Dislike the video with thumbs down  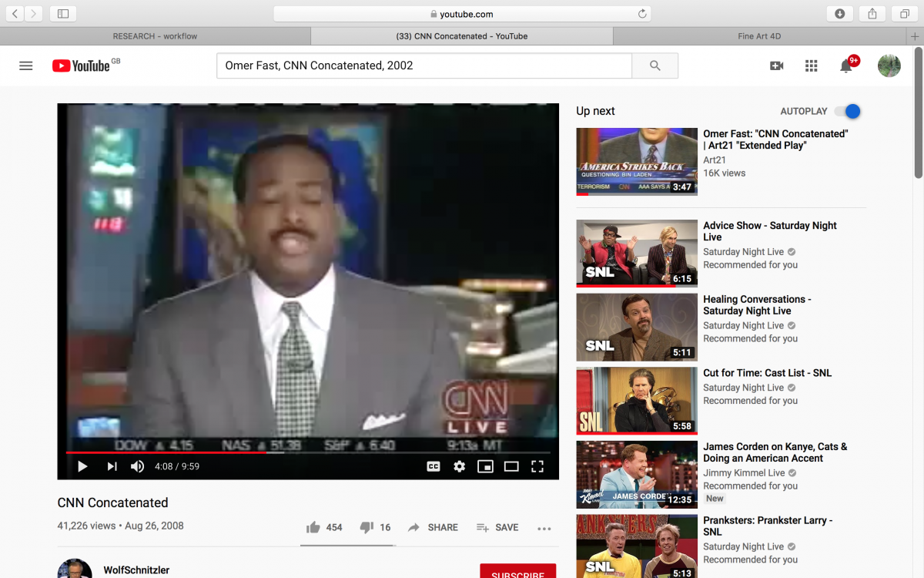(367, 527)
